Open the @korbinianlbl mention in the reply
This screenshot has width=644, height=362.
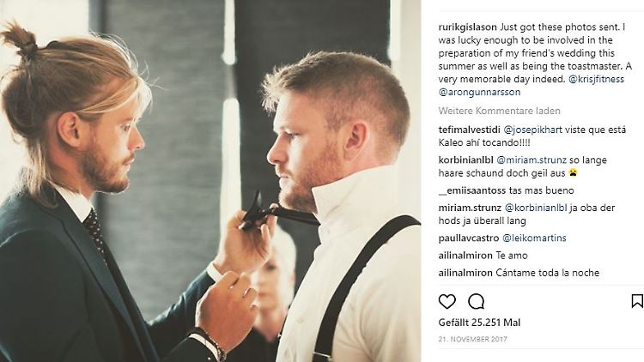[536, 208]
